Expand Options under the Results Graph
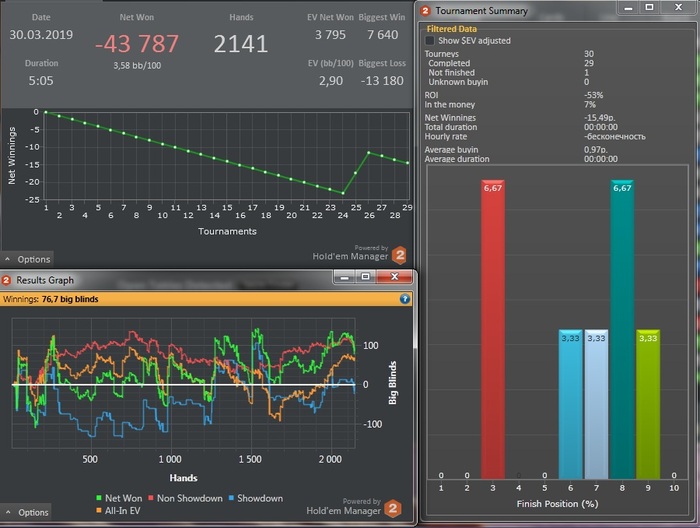Screen dimensions: 700x528 (x=27, y=512)
